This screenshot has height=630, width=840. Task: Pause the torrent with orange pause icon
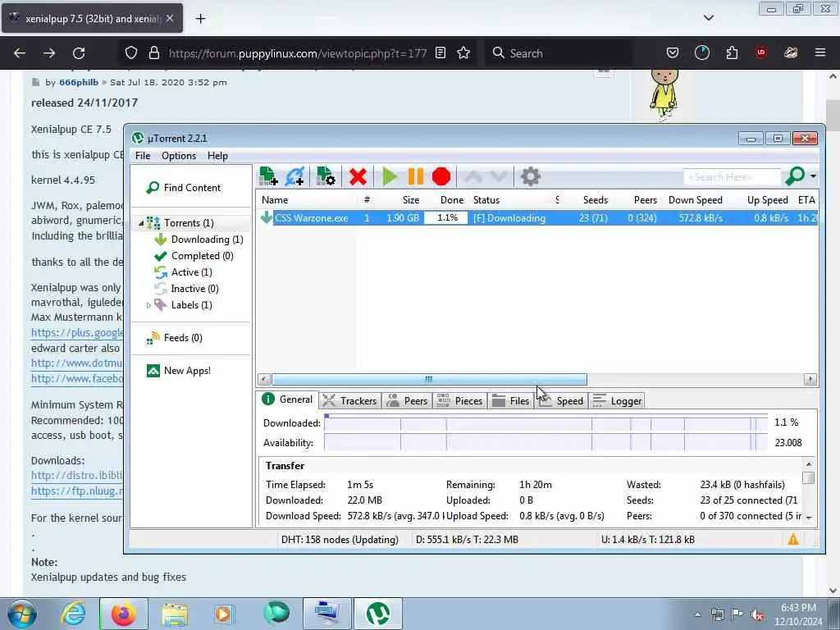tap(416, 177)
